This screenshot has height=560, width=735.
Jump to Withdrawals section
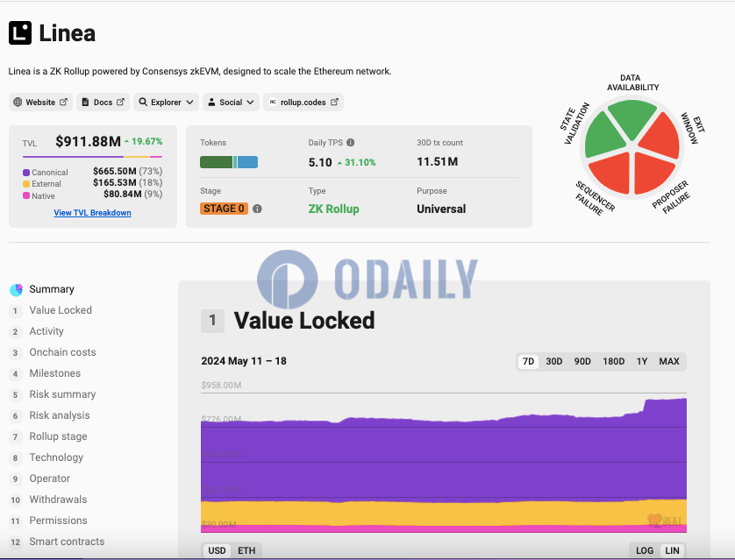pos(58,500)
